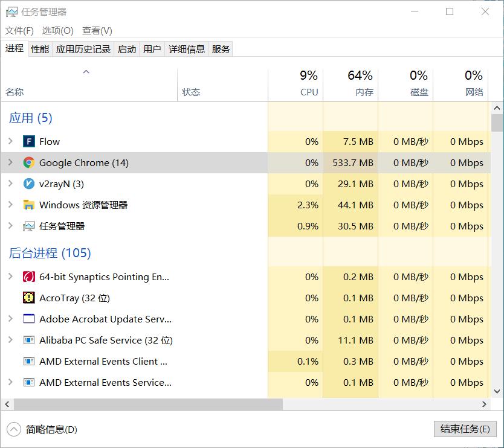
Task: Click the Windows 资源管理器 folder icon
Action: (x=28, y=205)
